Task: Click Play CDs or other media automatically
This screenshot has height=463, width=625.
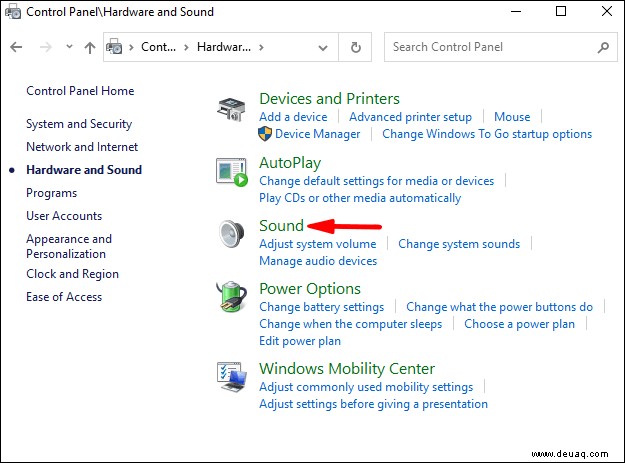Action: pos(360,198)
